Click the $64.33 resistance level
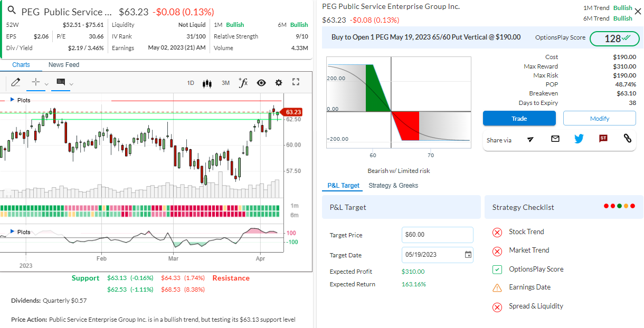 pyautogui.click(x=182, y=278)
